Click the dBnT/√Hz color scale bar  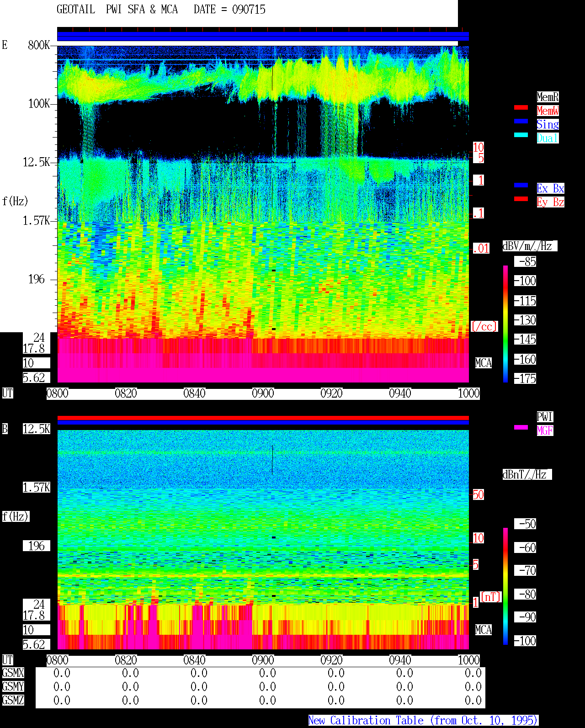point(505,586)
